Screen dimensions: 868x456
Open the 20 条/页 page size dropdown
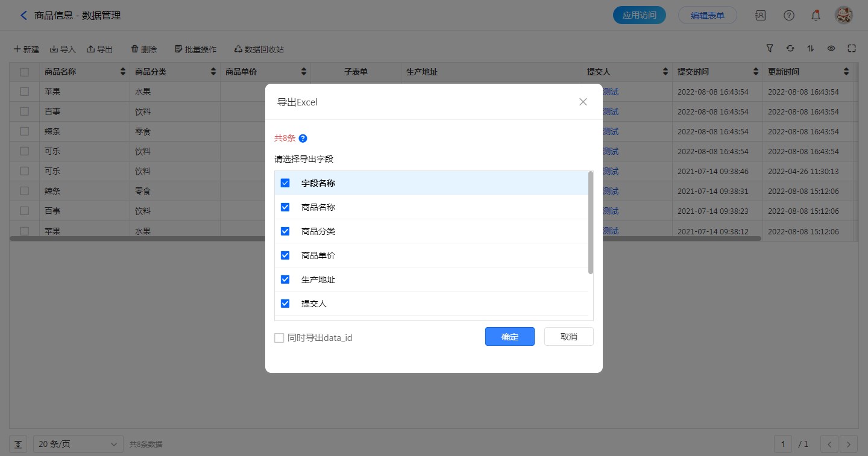[78, 444]
